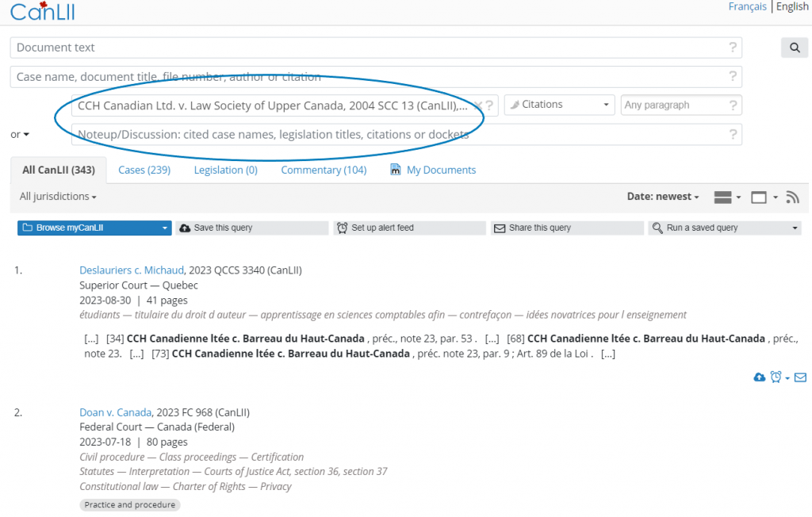
Task: Expand the Citations dropdown
Action: (560, 105)
